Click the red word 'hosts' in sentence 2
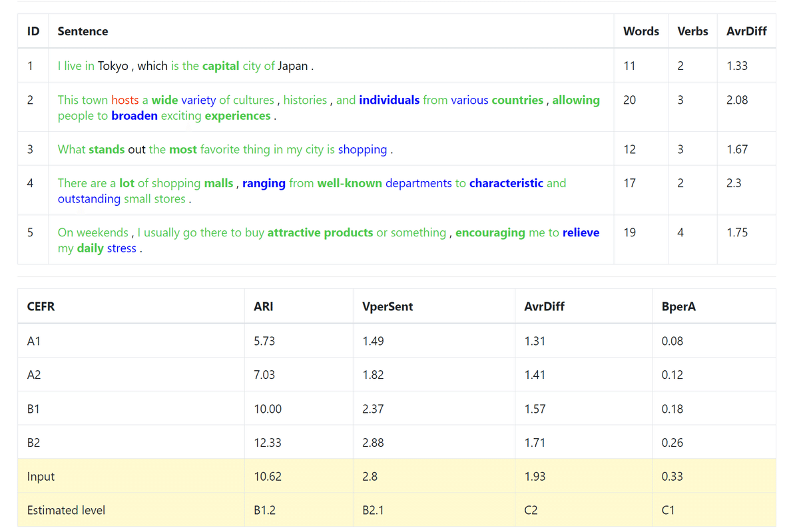Image resolution: width=799 pixels, height=532 pixels. [x=125, y=100]
